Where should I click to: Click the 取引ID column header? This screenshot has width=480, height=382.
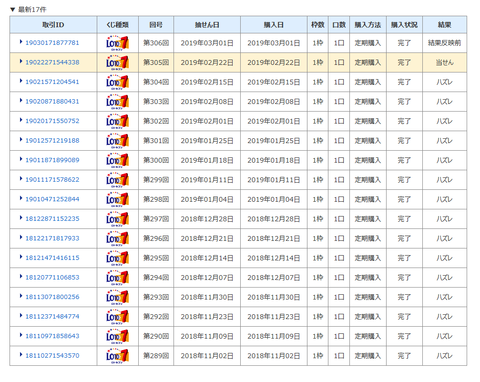(53, 25)
